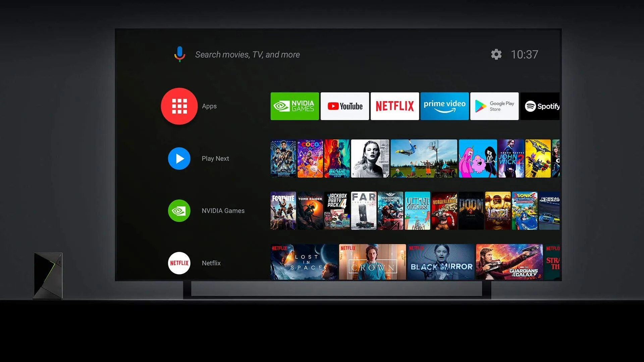Click the Play Next play button
644x362 pixels.
click(179, 158)
